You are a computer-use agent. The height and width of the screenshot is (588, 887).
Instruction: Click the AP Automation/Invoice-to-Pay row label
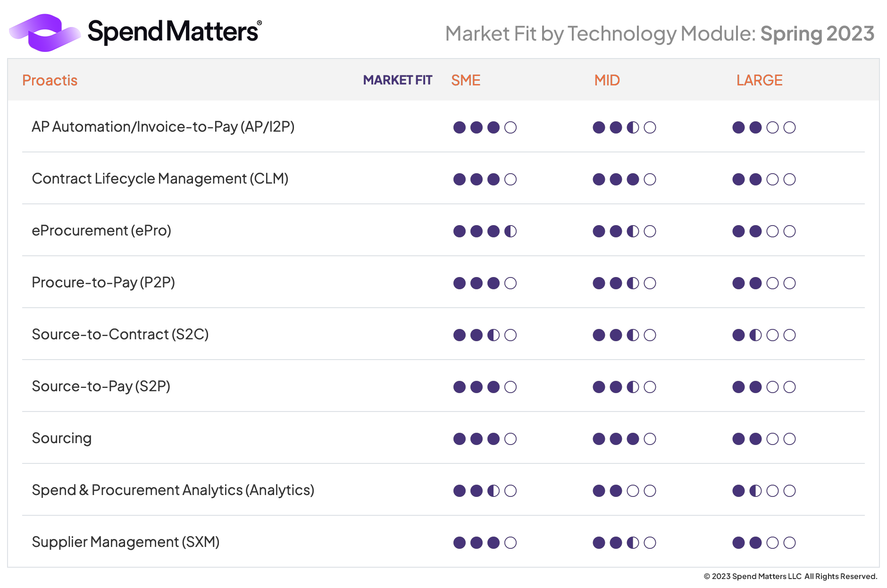pyautogui.click(x=163, y=127)
